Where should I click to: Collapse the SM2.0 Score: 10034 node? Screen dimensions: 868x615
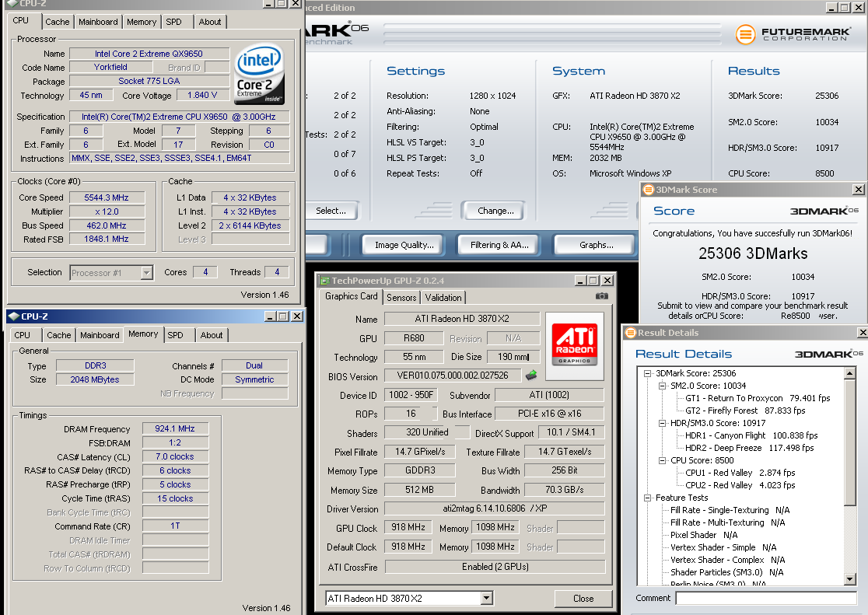662,386
